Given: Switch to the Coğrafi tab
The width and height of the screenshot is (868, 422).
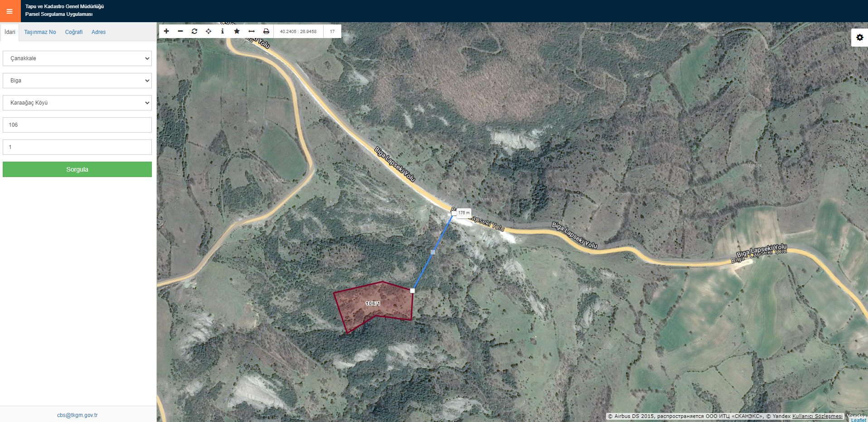Looking at the screenshot, I should [x=74, y=32].
